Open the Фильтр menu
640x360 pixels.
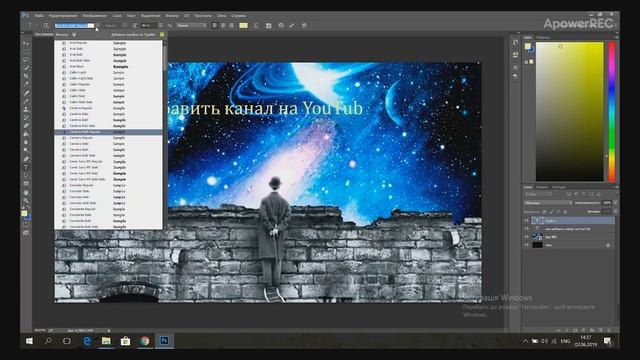click(172, 16)
